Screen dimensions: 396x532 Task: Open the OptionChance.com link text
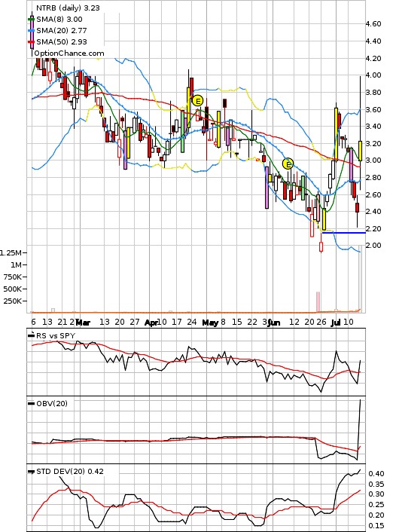pos(69,54)
